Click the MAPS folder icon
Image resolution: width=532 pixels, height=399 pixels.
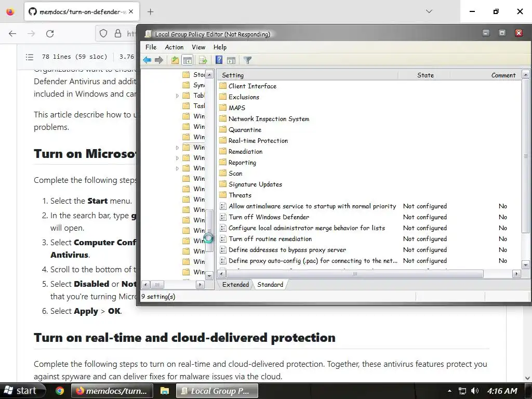click(x=222, y=107)
